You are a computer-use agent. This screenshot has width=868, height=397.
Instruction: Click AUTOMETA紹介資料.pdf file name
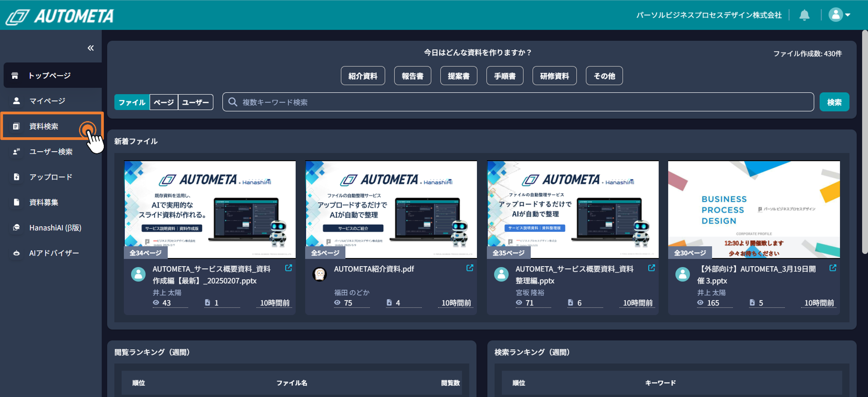(x=374, y=269)
